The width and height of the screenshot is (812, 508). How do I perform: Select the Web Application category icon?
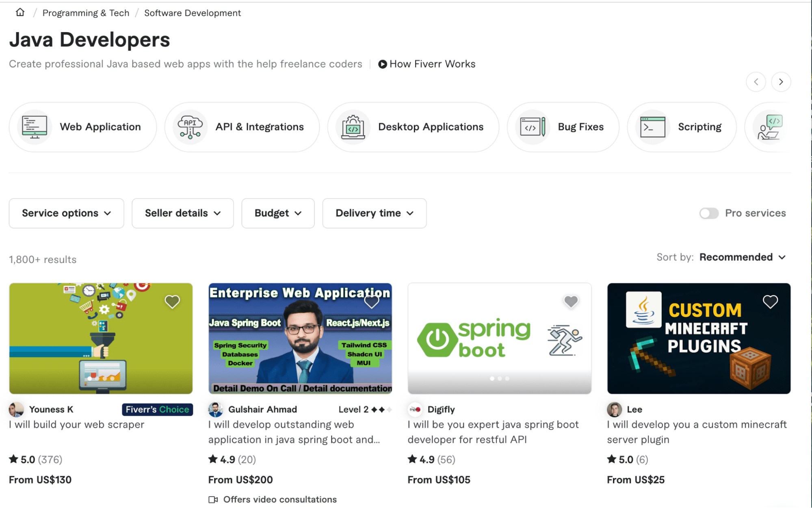[x=35, y=127]
